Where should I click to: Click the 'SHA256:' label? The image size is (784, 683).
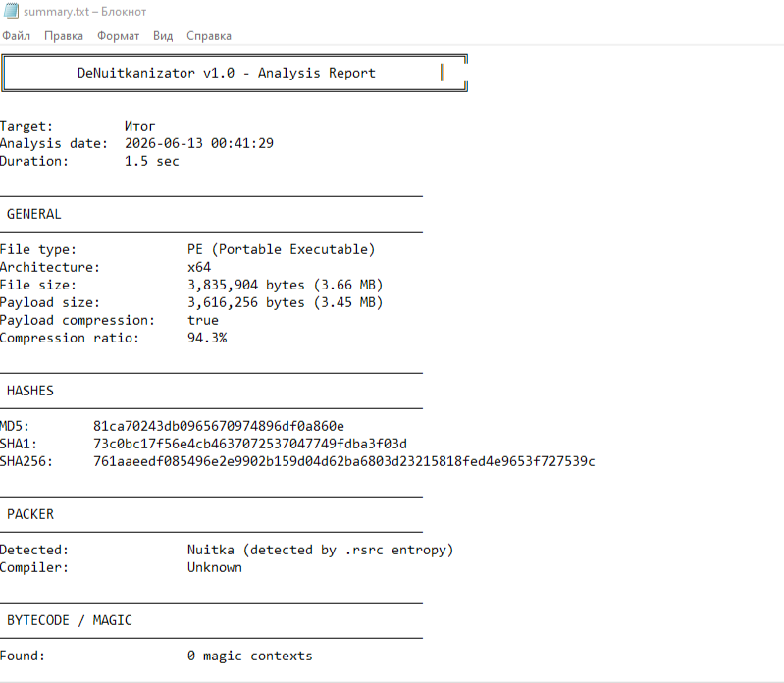click(x=26, y=461)
